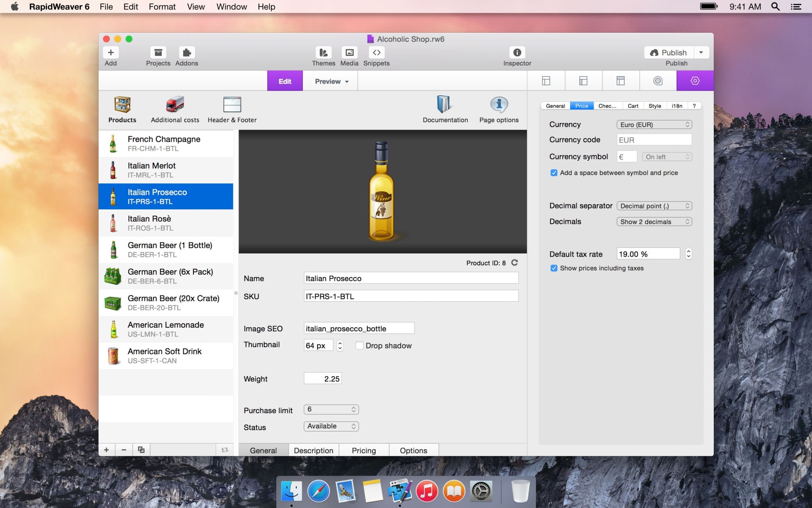Open the Themes toolbar icon

(324, 53)
